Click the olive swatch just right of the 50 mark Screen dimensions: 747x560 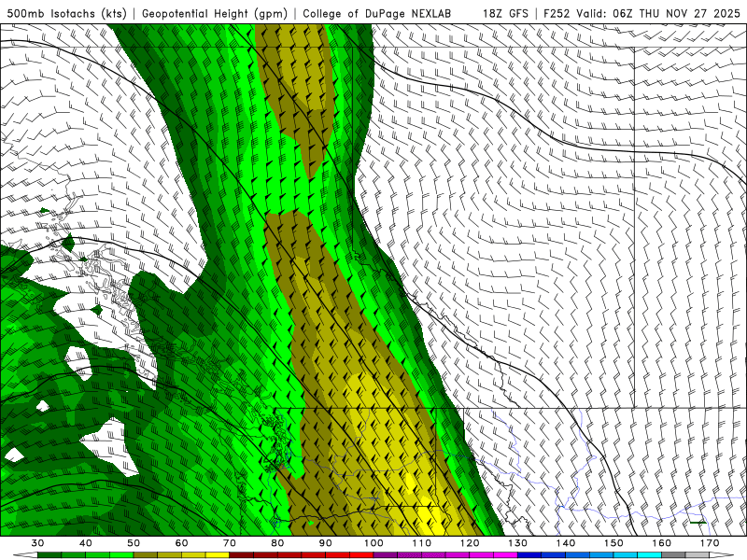click(146, 555)
